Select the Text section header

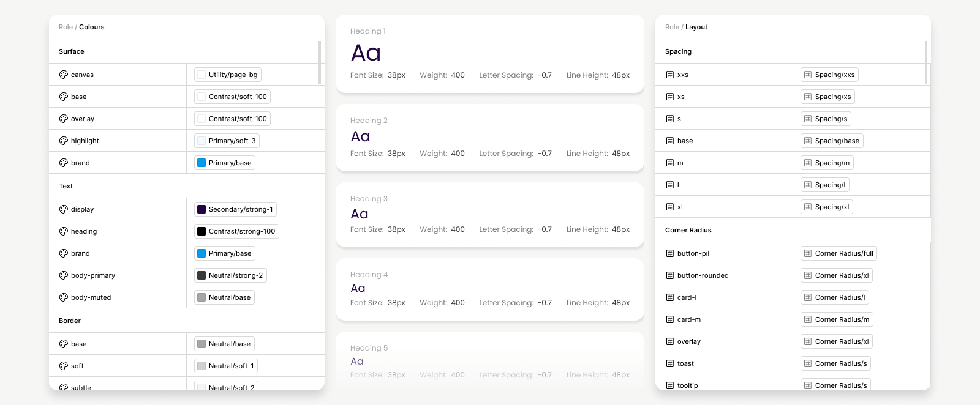pyautogui.click(x=187, y=186)
